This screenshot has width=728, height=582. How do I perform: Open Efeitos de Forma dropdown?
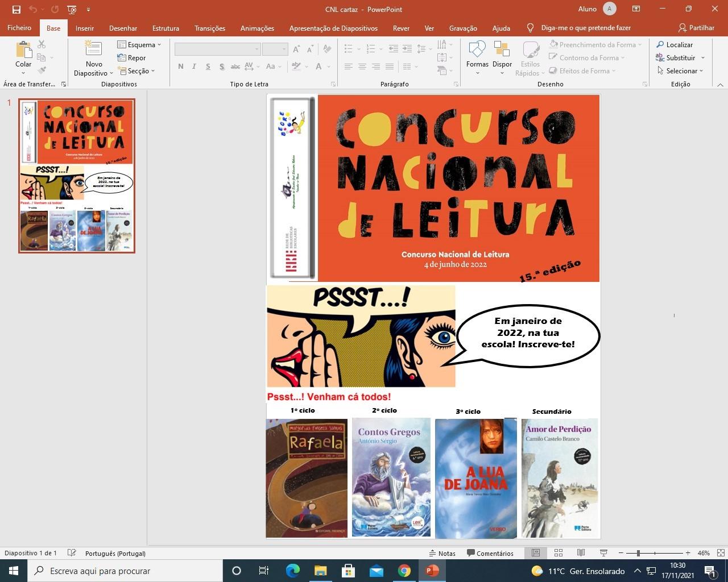582,70
